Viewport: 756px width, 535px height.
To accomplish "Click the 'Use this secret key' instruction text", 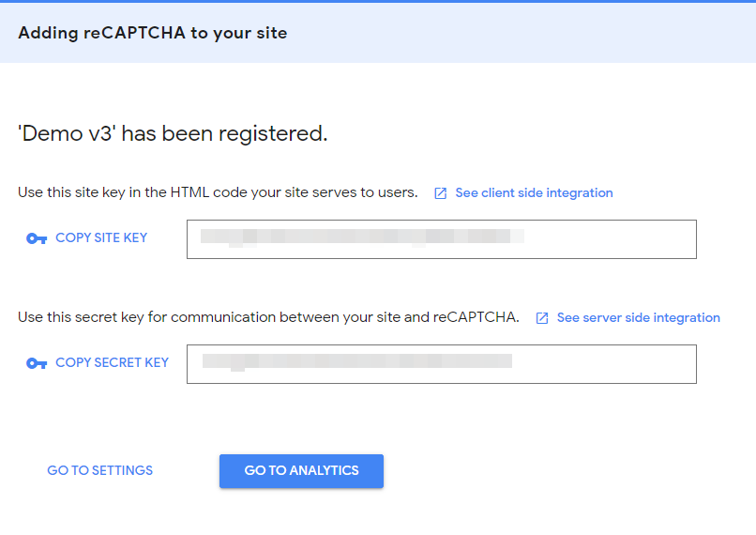I will (268, 317).
